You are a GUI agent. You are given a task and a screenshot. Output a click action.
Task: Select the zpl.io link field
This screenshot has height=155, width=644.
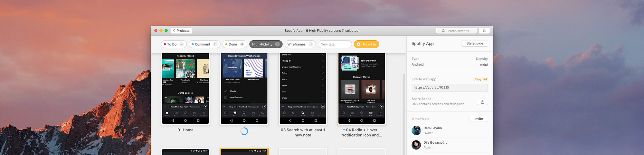point(450,88)
